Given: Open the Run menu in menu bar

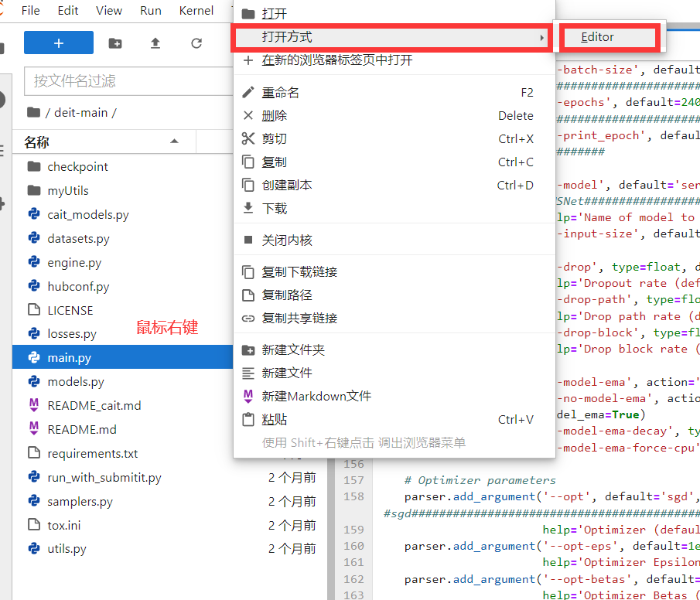Looking at the screenshot, I should tap(151, 10).
